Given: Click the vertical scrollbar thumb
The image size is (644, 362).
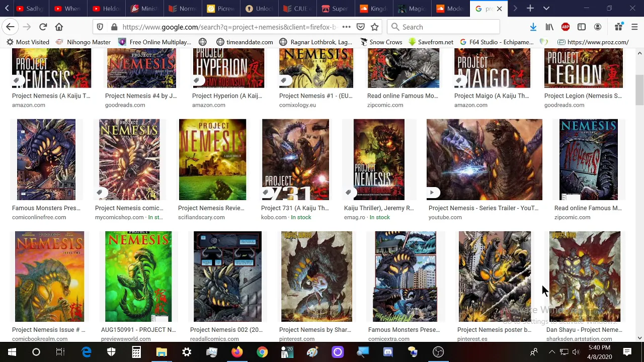Looking at the screenshot, I should 639,90.
